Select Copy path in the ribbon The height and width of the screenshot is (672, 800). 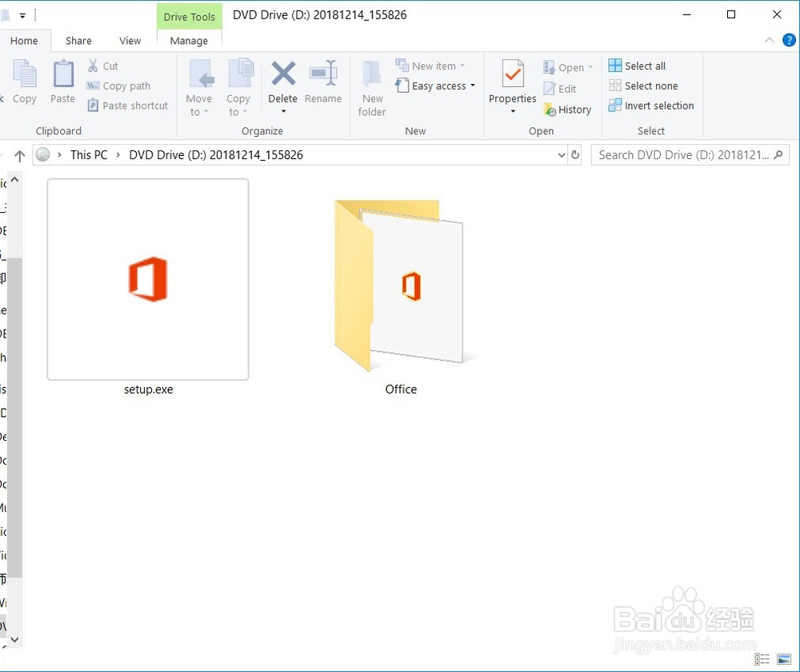pos(119,86)
